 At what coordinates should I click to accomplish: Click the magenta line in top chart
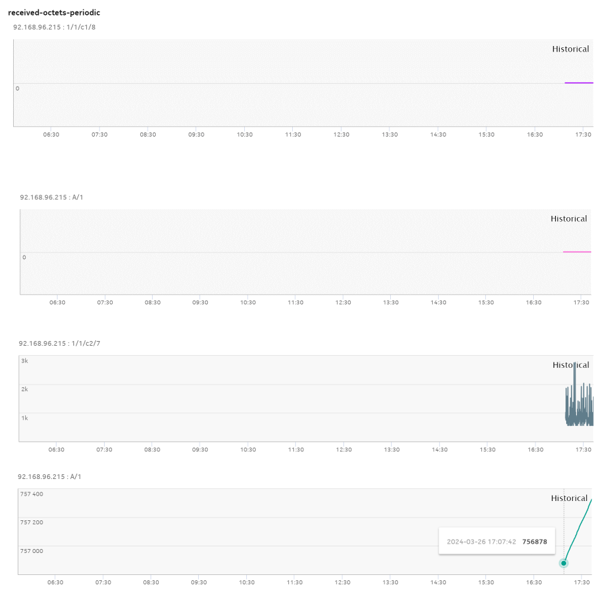(578, 83)
